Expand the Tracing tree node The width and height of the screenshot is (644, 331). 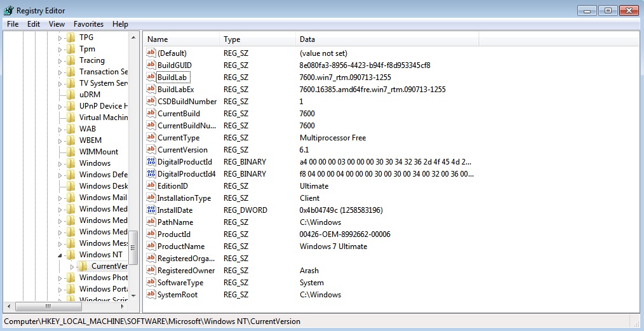click(60, 61)
